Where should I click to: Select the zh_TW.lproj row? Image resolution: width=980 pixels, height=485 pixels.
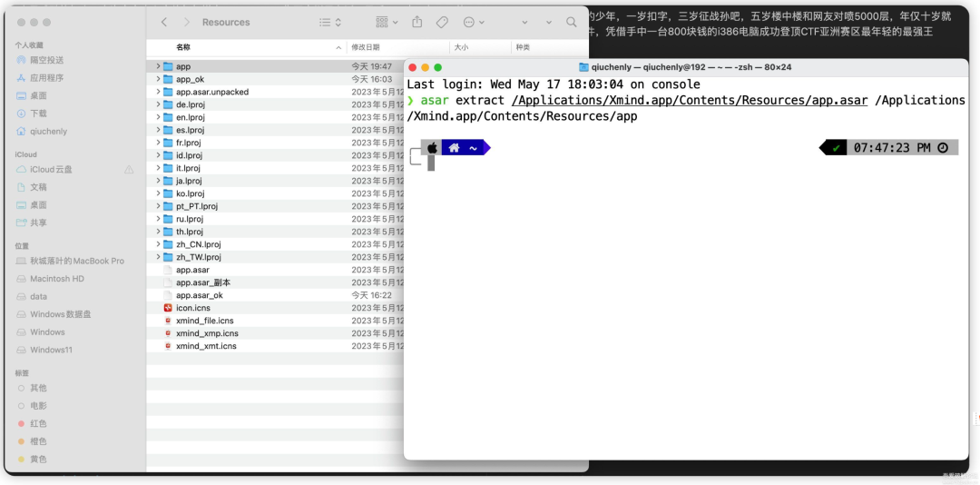(x=276, y=257)
